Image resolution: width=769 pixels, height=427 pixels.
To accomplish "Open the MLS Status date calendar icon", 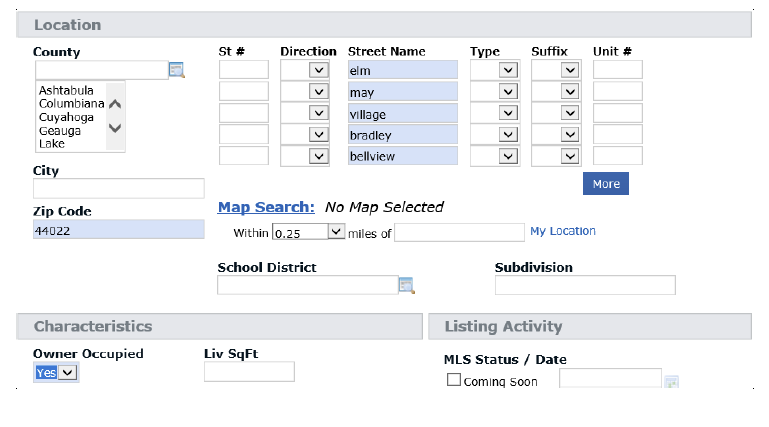I will (x=671, y=382).
